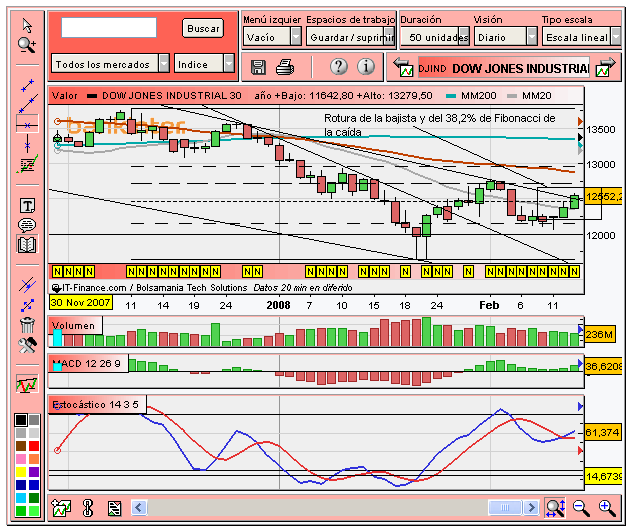
Task: Click the MM20 legend entry
Action: pos(529,96)
